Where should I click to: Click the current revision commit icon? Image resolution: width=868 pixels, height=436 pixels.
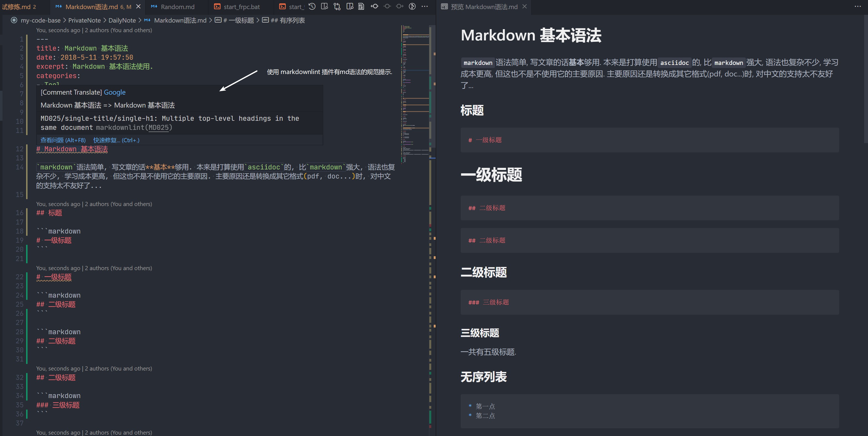tap(387, 6)
